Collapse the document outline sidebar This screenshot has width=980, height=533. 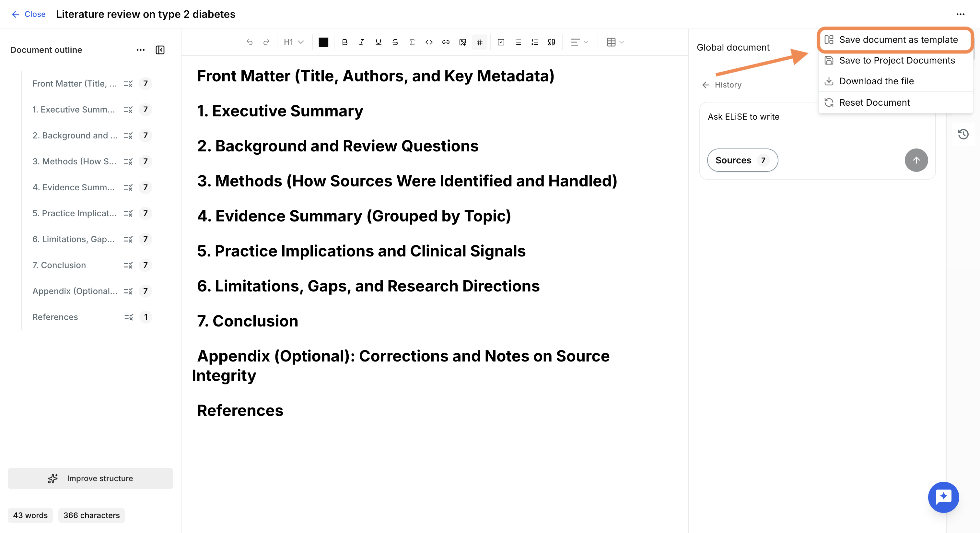pos(160,50)
